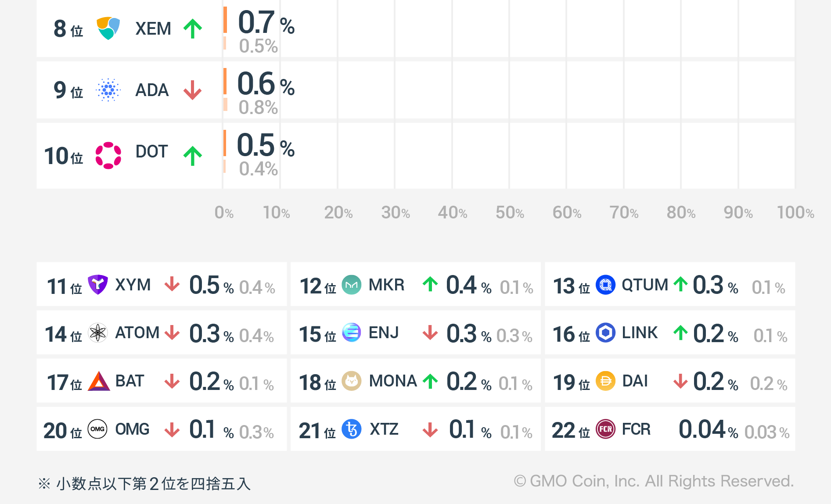Click the BAT triangle logo
Screen dimensions: 831x504
98,381
